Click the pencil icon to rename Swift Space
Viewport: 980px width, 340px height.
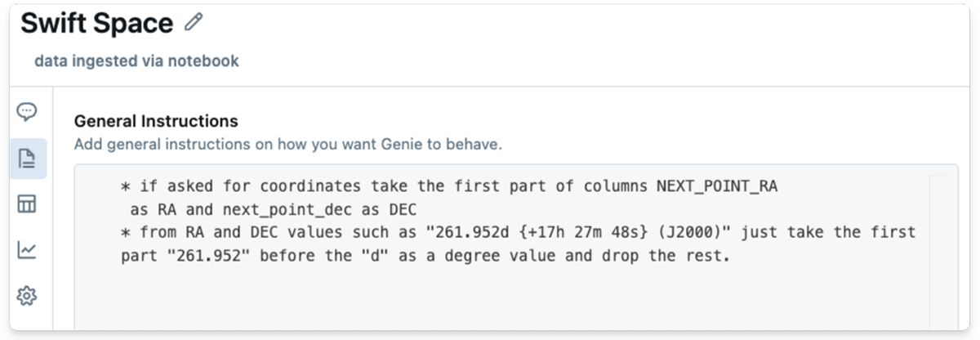193,23
